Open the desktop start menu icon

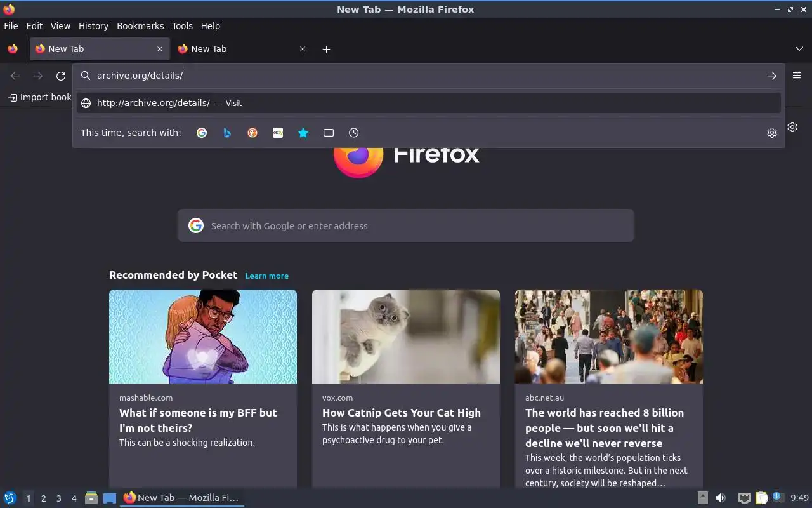[x=10, y=498]
